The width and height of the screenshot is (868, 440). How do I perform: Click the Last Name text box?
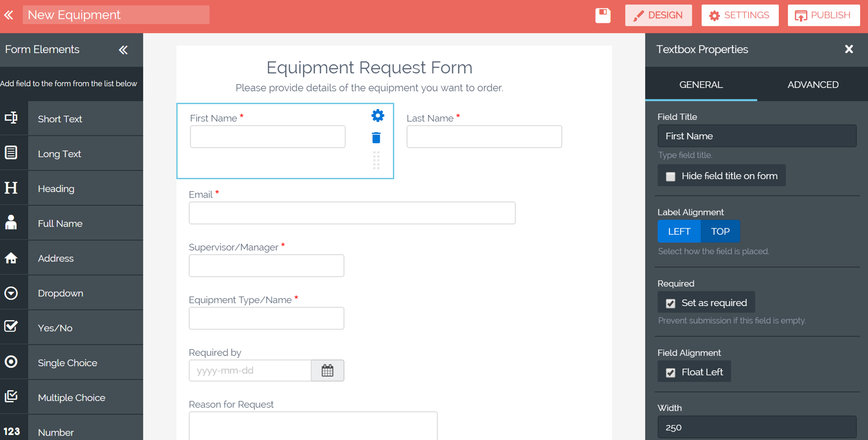pyautogui.click(x=484, y=136)
